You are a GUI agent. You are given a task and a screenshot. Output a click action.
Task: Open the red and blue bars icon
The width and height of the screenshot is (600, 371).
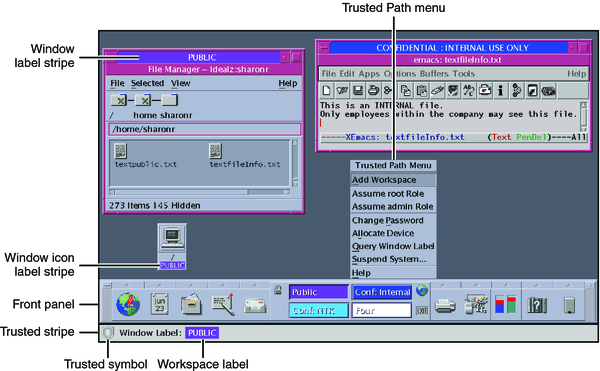pyautogui.click(x=506, y=304)
